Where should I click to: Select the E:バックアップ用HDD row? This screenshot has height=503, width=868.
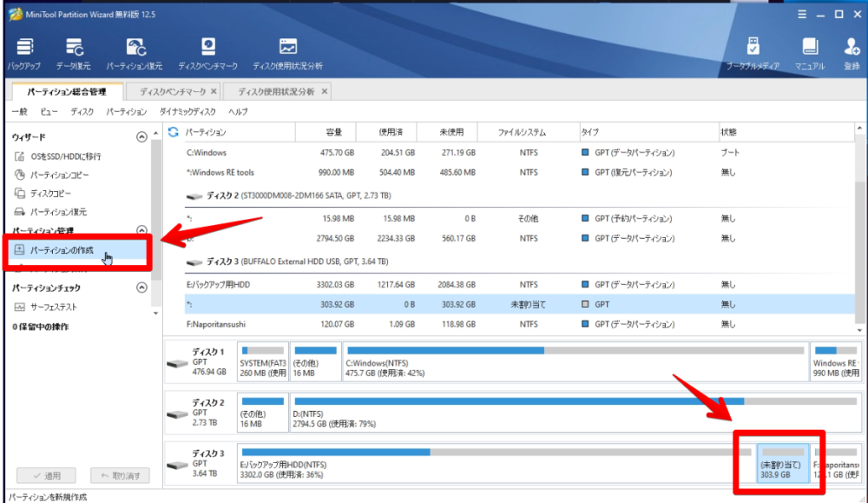[519, 284]
